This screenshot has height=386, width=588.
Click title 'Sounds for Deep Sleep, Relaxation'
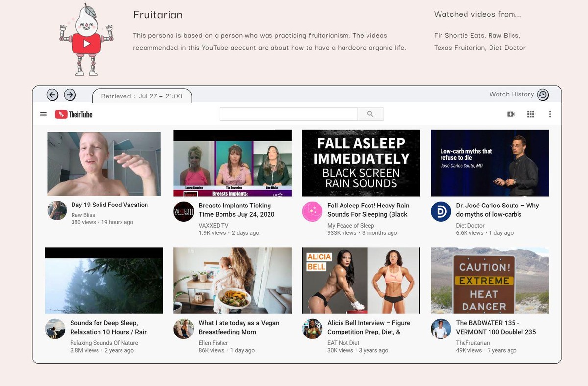click(109, 327)
